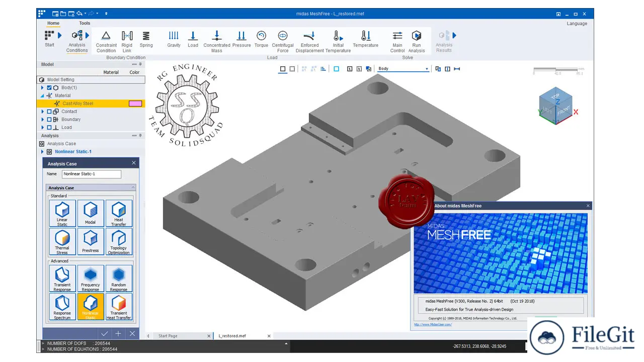Expand the Nonlinear Static-1 tree node
The width and height of the screenshot is (644, 362).
(43, 151)
